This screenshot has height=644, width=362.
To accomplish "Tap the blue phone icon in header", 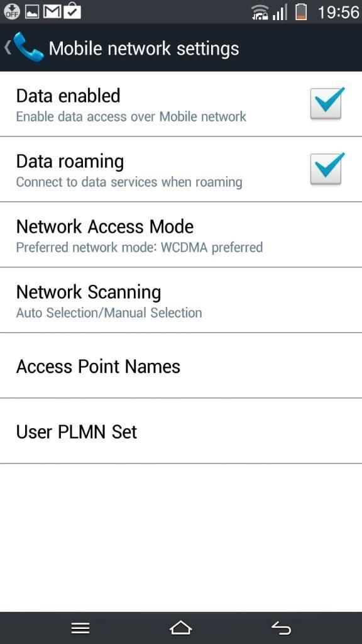I will tap(28, 48).
